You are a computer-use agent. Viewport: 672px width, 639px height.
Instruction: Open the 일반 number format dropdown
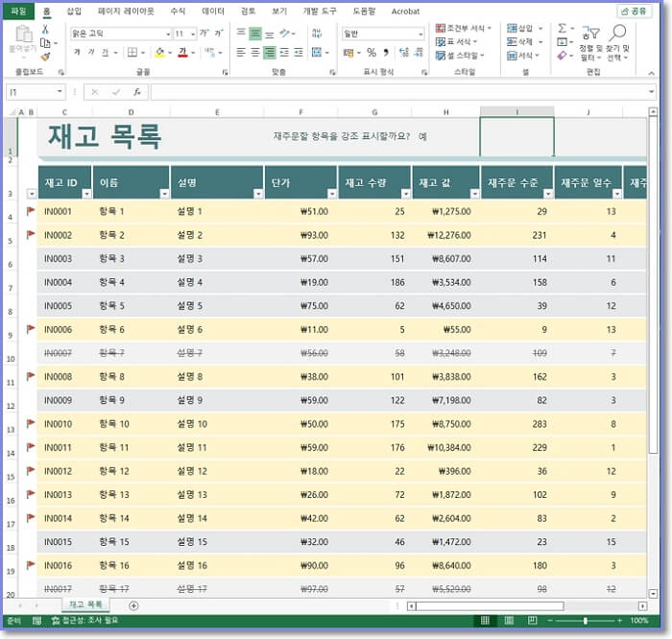click(x=420, y=34)
